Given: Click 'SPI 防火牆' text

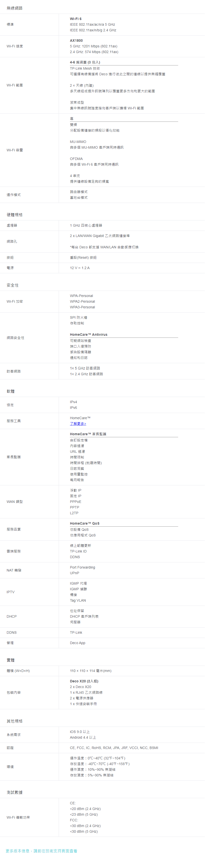Looking at the screenshot, I should tap(78, 317).
